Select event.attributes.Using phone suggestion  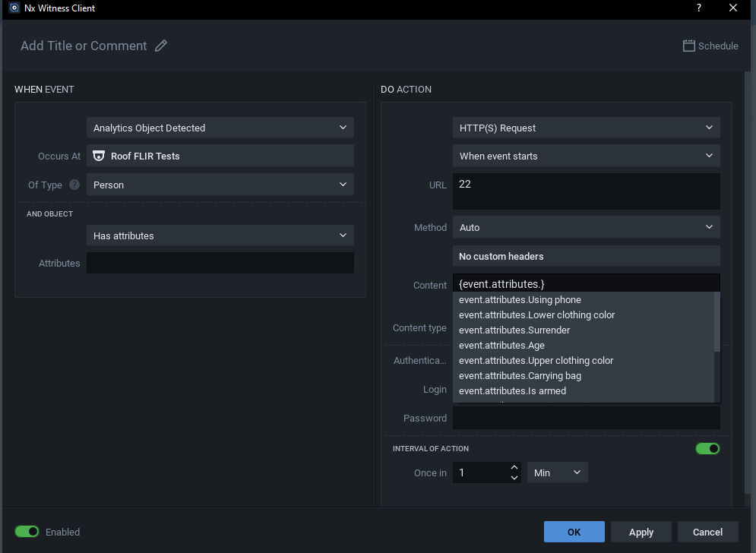584,300
